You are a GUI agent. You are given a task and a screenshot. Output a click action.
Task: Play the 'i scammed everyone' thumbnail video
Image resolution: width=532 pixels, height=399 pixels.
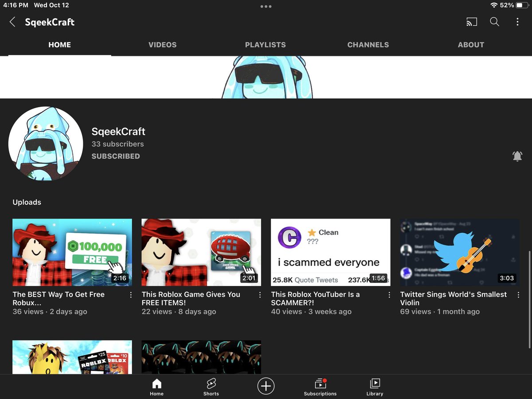(x=331, y=252)
